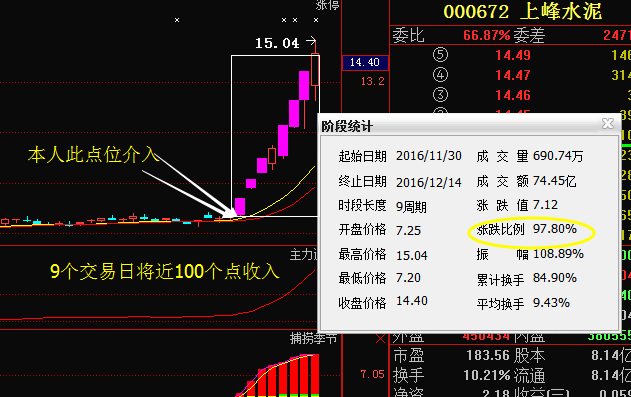Click the 市盈 value 183.56
Viewport: 631px width, 397px height.
(x=489, y=356)
